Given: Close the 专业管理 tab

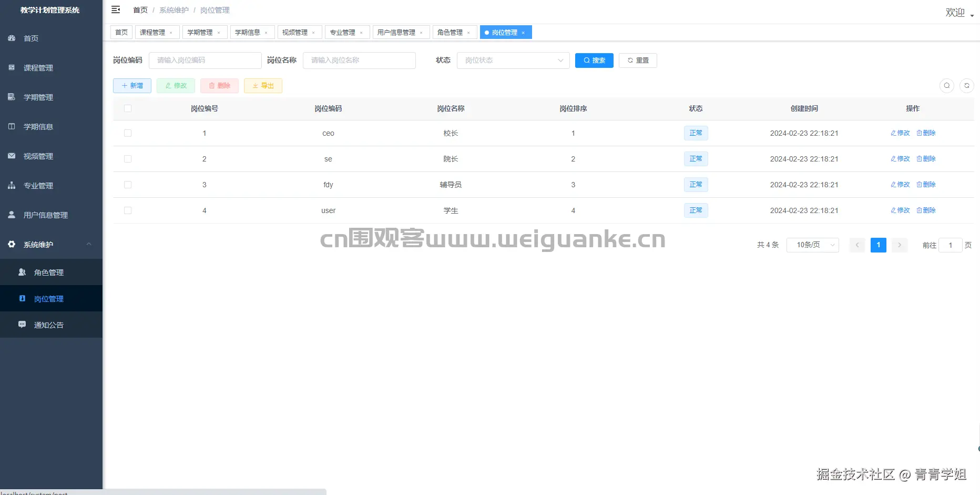Looking at the screenshot, I should tap(361, 33).
